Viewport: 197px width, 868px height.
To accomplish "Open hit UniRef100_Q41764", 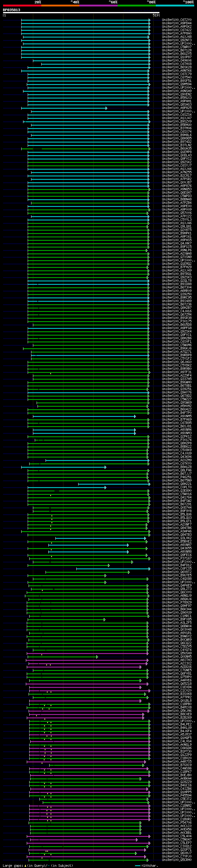I will pyautogui.click(x=177, y=497).
